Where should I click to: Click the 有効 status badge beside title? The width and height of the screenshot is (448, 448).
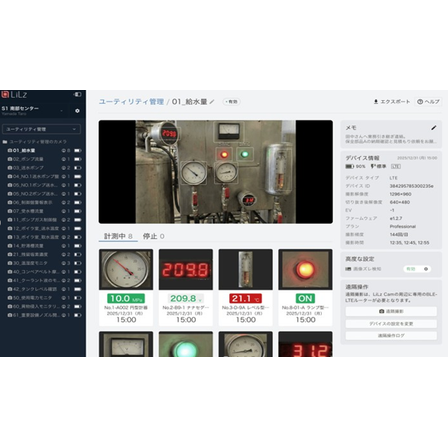pyautogui.click(x=232, y=102)
